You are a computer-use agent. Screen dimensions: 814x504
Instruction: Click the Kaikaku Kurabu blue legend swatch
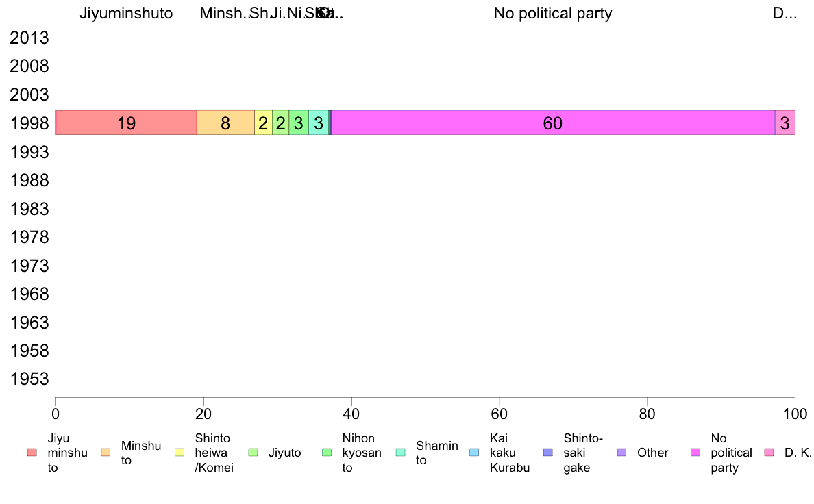[x=474, y=453]
